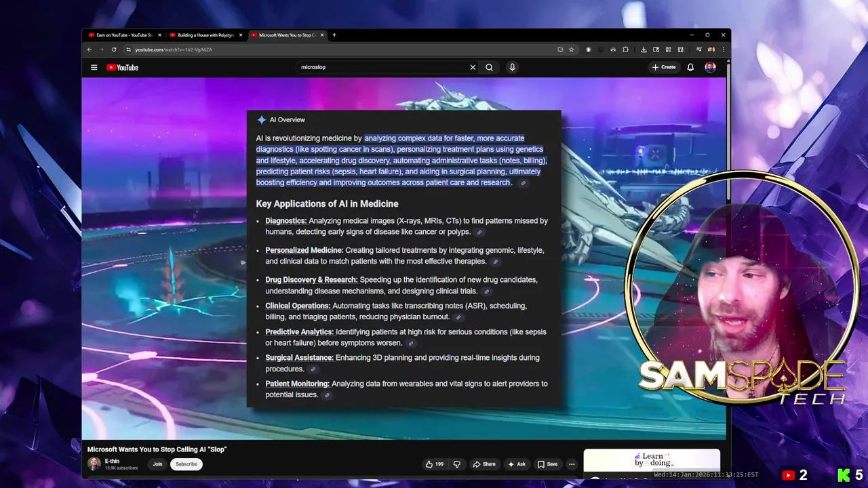Open the media control music-note icon
Viewport: 868px width, 488px height.
[699, 49]
